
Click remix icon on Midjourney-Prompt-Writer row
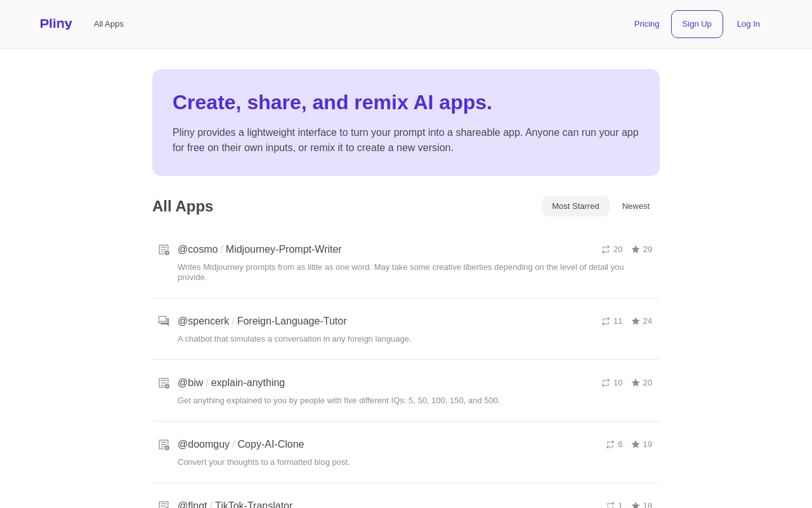click(x=606, y=250)
